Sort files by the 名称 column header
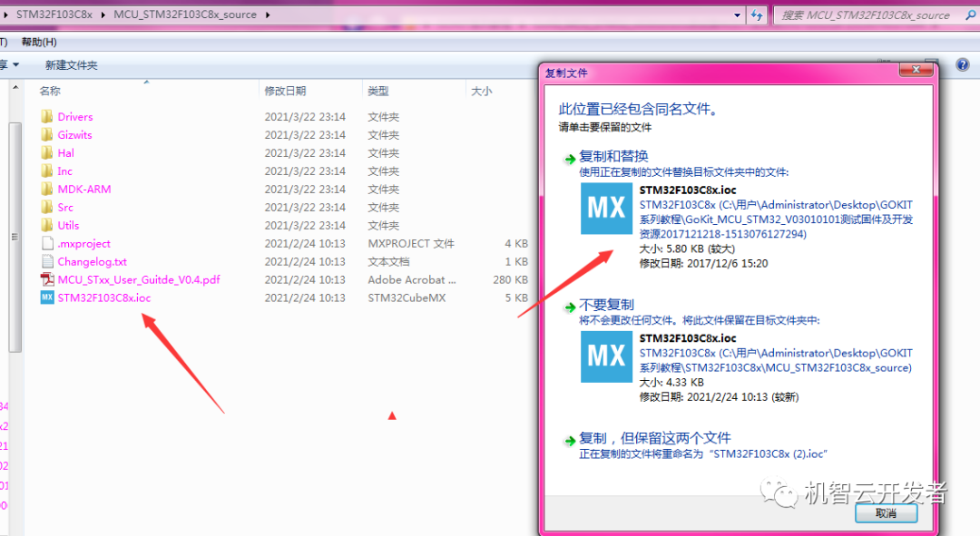The image size is (980, 536). click(x=48, y=91)
